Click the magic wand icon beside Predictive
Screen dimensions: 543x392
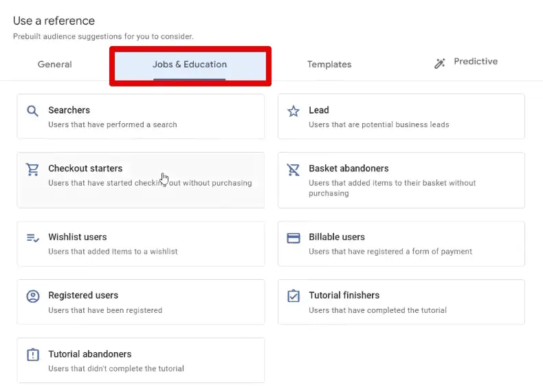(440, 63)
